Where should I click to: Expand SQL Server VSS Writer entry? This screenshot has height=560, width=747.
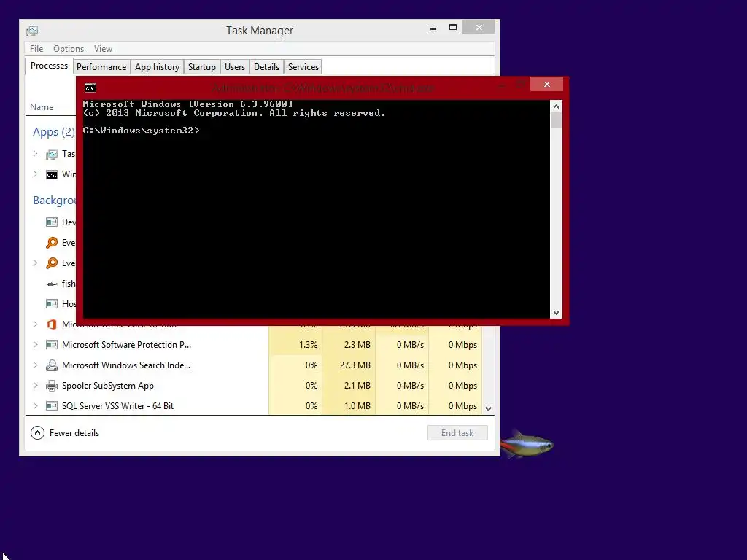click(35, 405)
